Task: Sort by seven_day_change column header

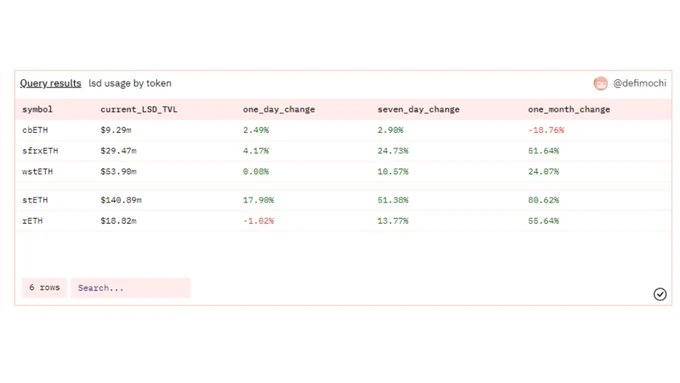Action: coord(418,109)
